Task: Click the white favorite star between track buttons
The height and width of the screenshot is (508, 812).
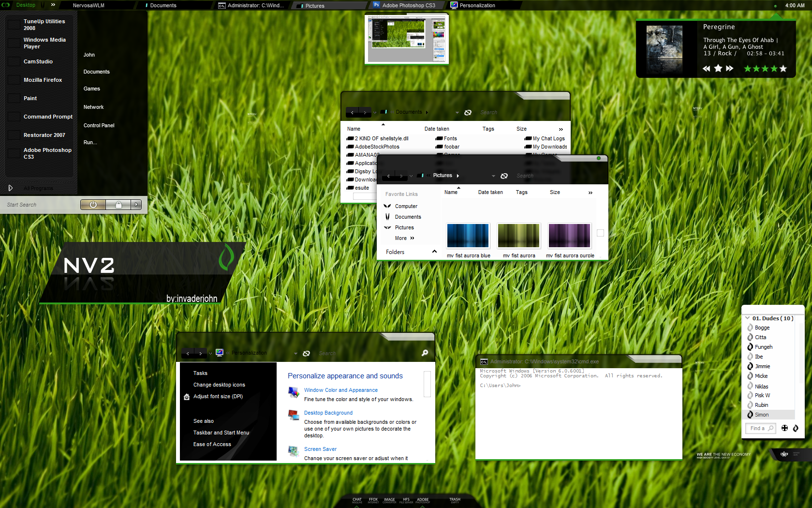Action: tap(718, 68)
